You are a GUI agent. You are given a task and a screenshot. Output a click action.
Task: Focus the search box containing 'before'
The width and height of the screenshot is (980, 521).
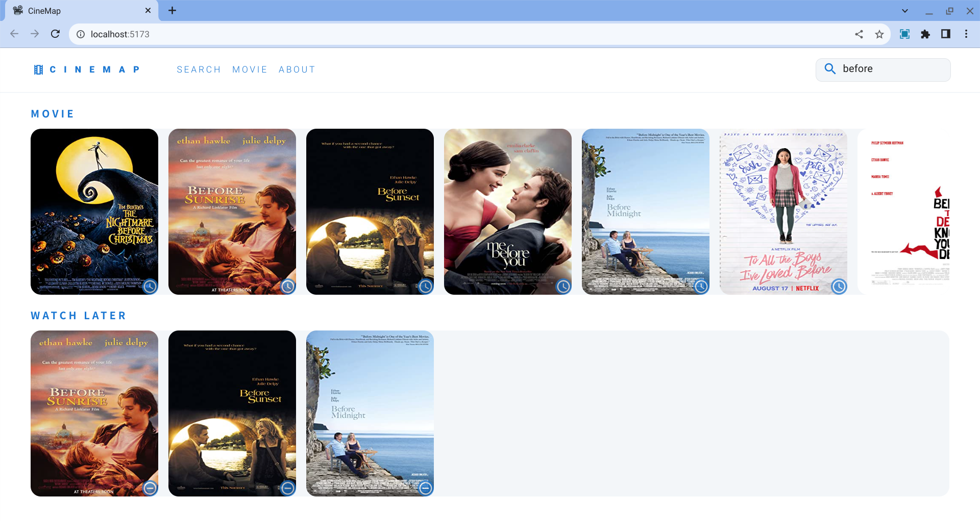point(883,69)
